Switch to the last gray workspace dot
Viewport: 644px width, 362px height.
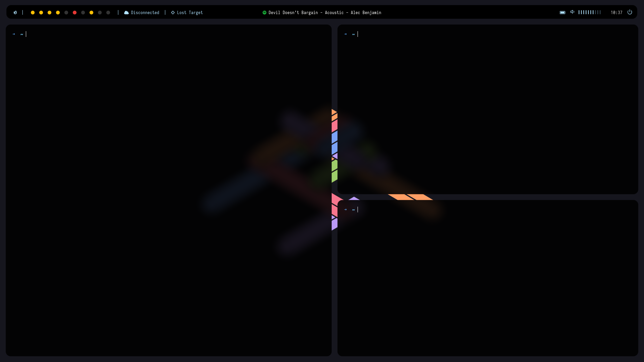click(108, 12)
